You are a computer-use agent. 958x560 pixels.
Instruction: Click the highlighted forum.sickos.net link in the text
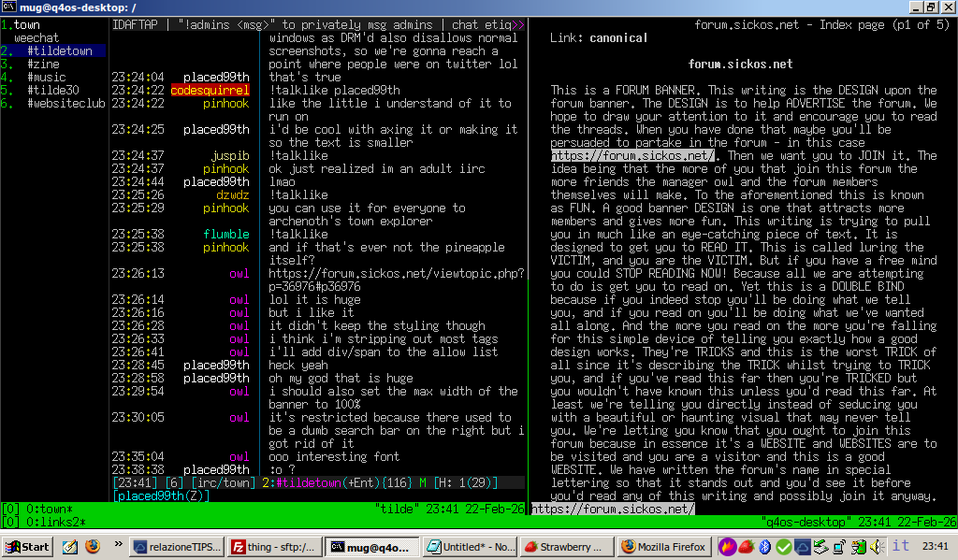pyautogui.click(x=633, y=155)
